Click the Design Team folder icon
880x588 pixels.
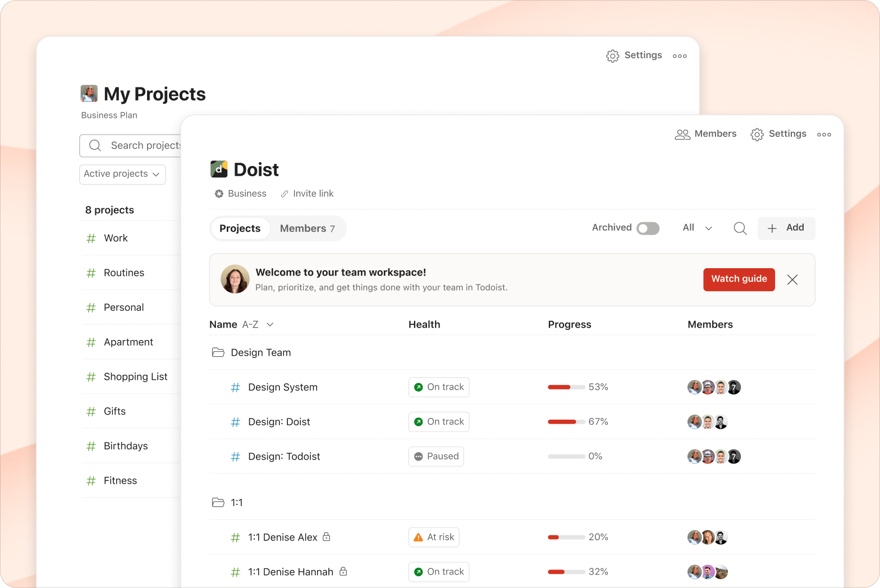pyautogui.click(x=218, y=352)
